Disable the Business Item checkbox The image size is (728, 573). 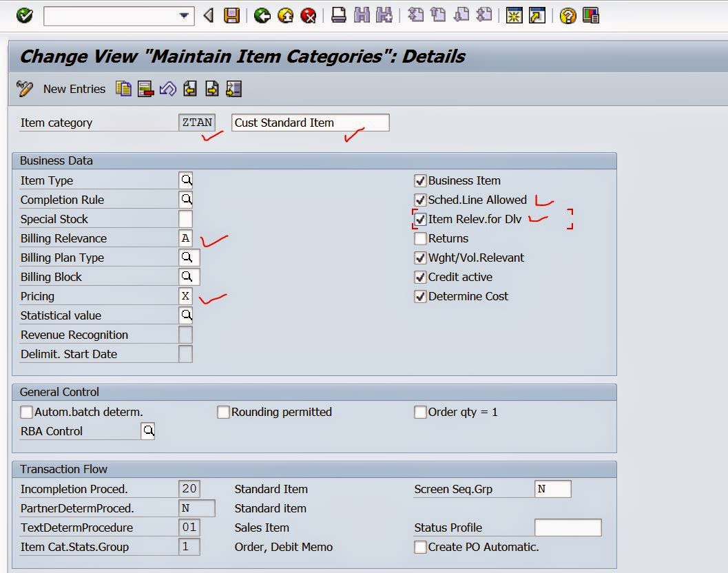[420, 180]
